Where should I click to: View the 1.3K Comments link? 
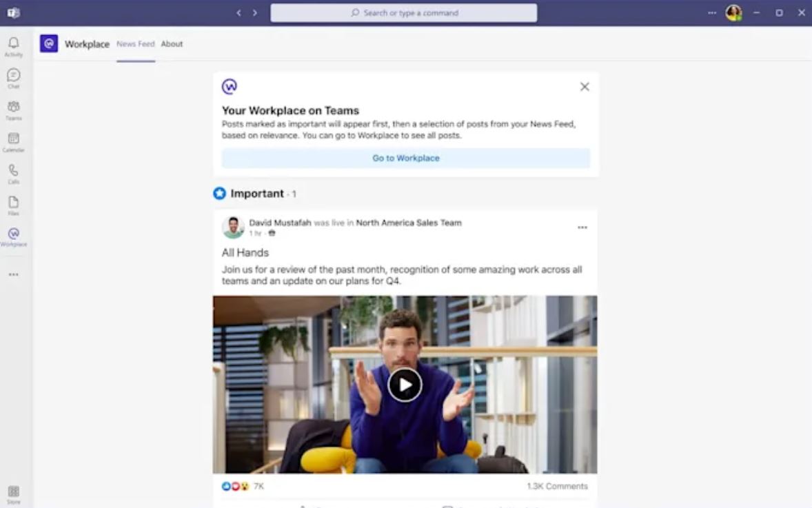[557, 486]
